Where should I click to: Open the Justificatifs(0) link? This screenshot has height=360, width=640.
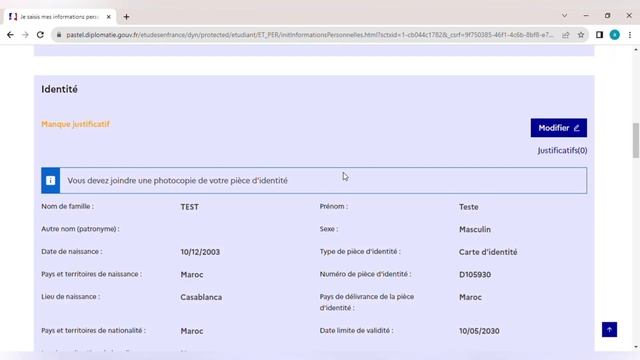tap(562, 151)
